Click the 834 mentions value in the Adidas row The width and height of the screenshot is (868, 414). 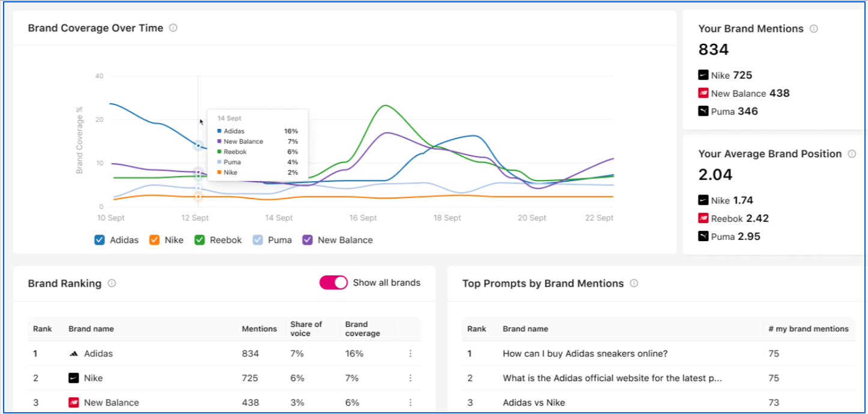(250, 354)
